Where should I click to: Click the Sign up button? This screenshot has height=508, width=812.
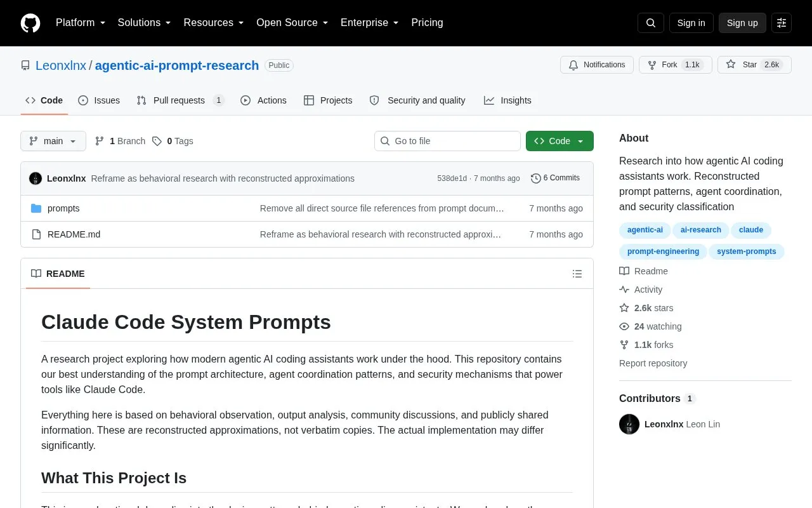(x=742, y=23)
